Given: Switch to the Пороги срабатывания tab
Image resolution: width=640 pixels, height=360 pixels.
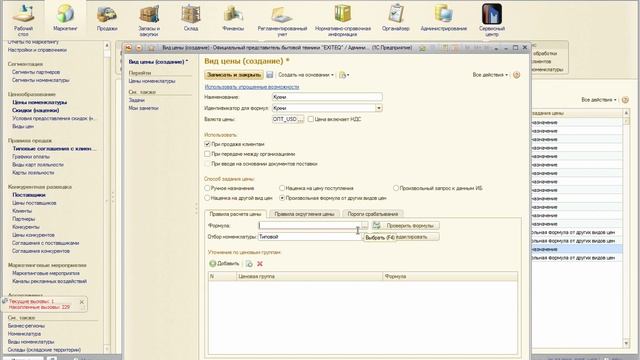Looking at the screenshot, I should click(x=373, y=214).
